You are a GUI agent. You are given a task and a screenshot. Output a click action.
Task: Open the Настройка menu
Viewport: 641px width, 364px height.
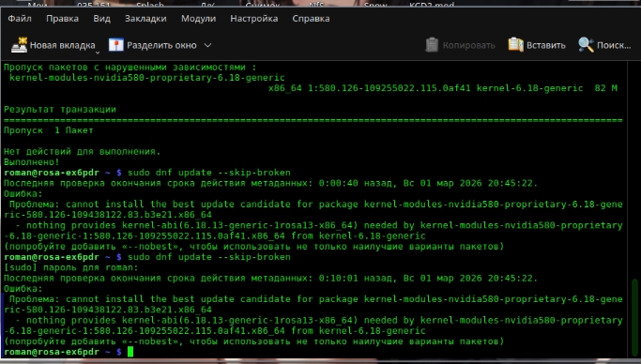tap(253, 19)
